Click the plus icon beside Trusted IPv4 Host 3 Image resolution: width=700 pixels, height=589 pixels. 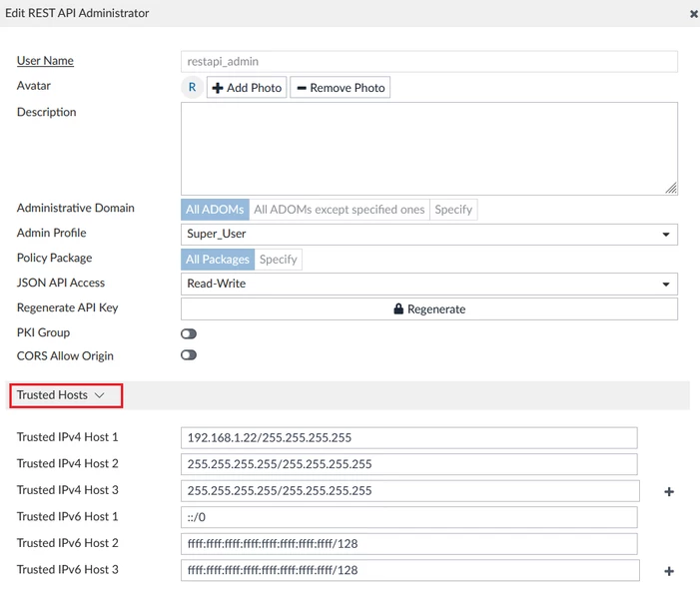pos(669,491)
